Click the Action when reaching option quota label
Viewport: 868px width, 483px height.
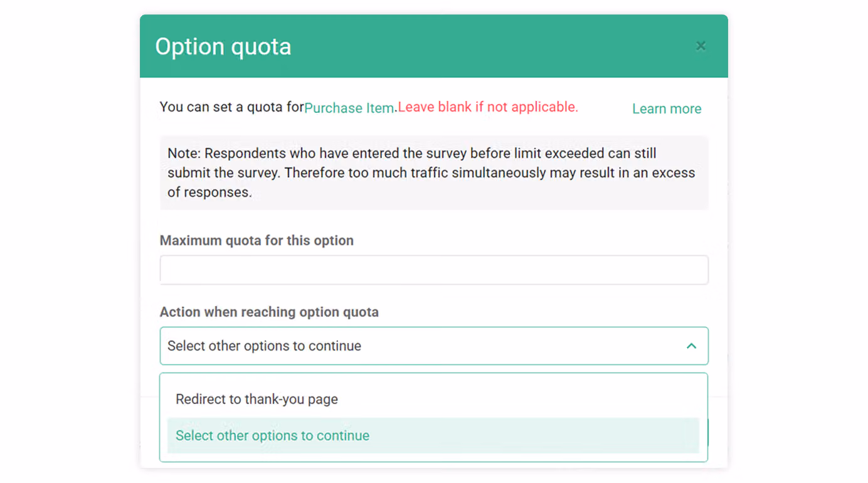click(269, 312)
